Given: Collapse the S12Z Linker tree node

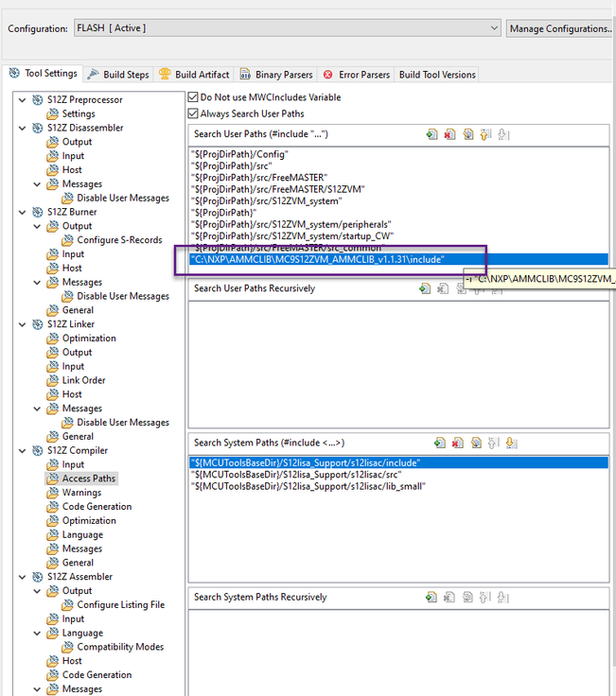Looking at the screenshot, I should pyautogui.click(x=22, y=324).
